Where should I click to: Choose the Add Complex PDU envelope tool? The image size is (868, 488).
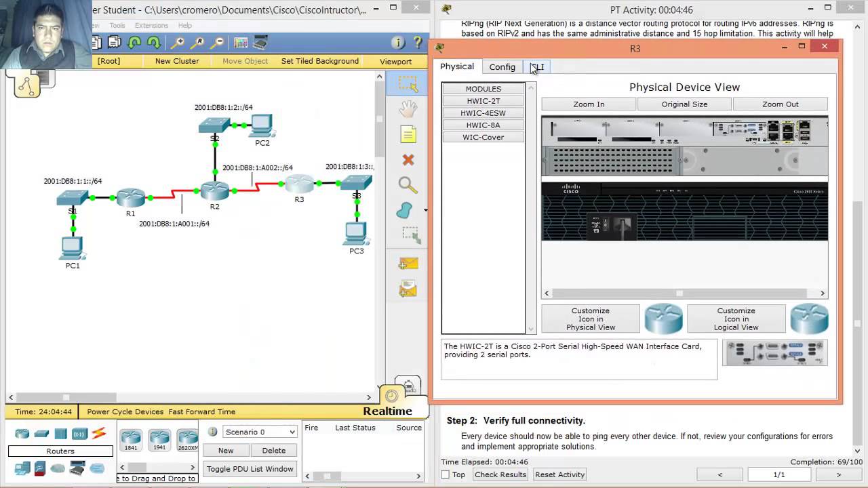408,289
